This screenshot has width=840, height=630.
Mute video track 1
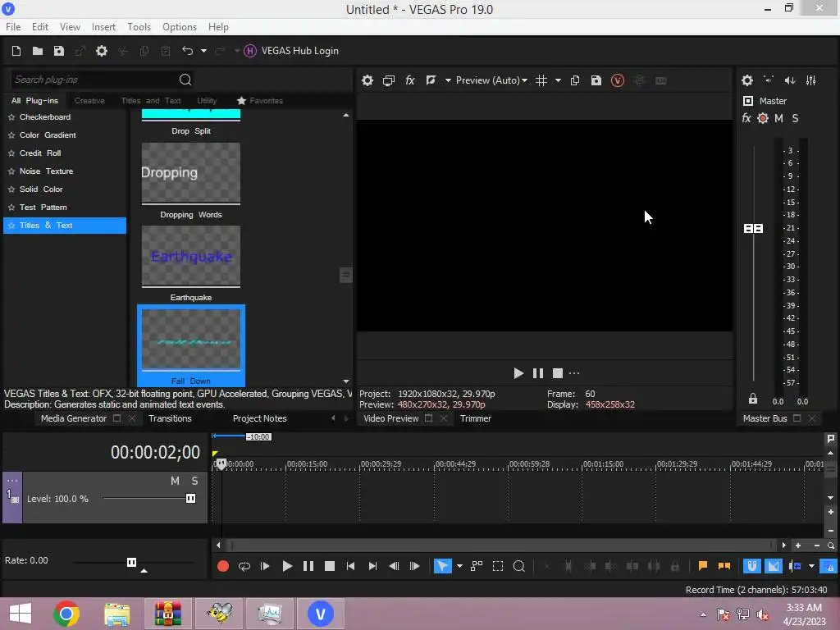click(175, 481)
